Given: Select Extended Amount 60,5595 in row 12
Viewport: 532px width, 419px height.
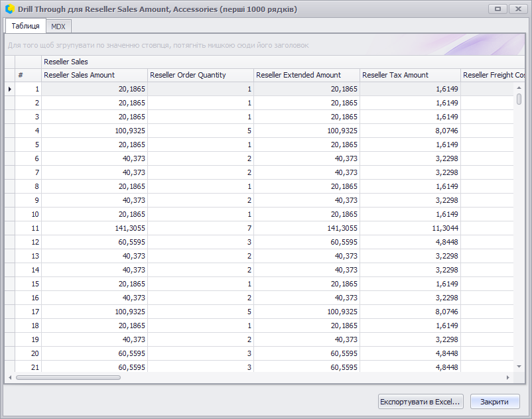Looking at the screenshot, I should [306, 242].
